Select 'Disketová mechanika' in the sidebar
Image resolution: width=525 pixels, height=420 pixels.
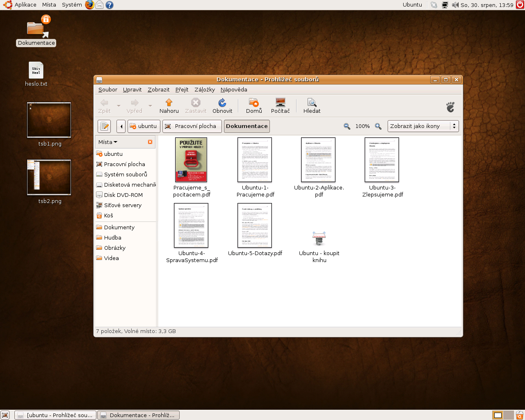(x=126, y=185)
